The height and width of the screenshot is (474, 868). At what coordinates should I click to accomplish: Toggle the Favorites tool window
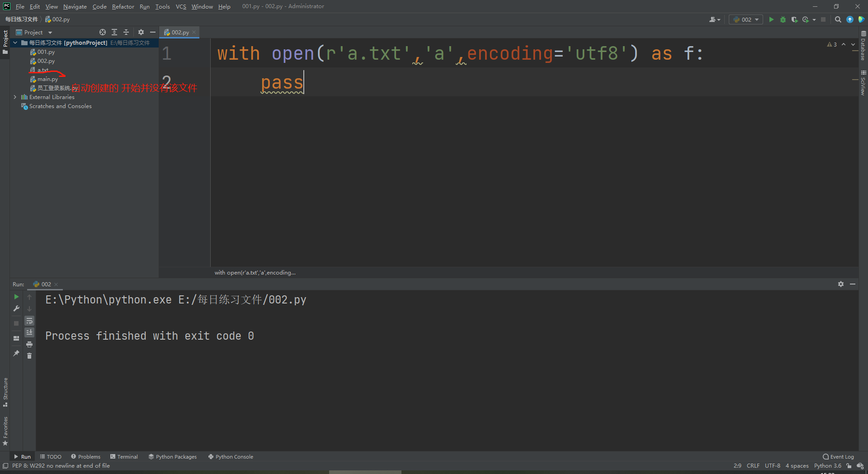pyautogui.click(x=5, y=431)
